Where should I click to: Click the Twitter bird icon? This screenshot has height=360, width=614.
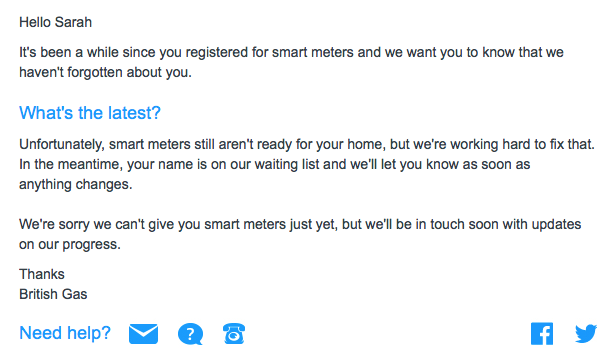click(x=586, y=334)
